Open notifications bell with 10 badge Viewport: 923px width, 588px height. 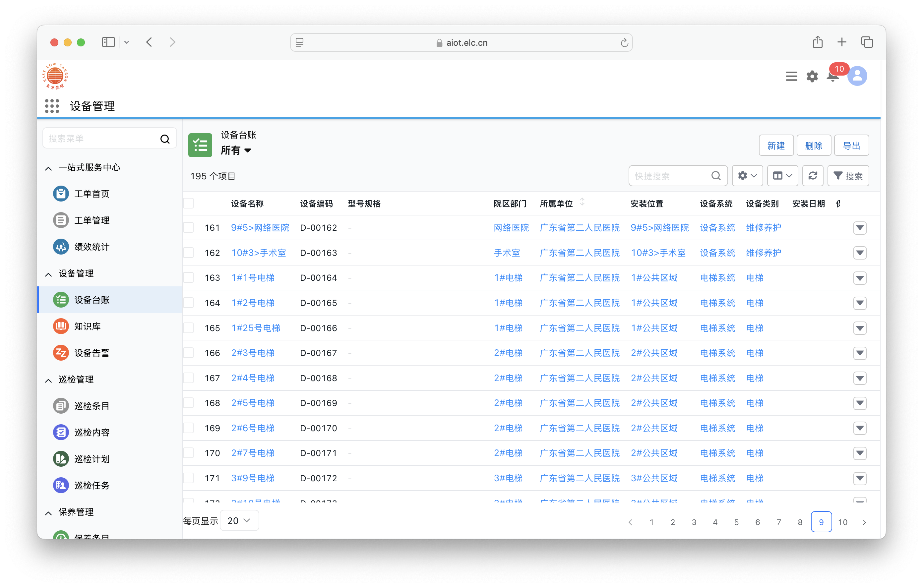[x=832, y=76]
